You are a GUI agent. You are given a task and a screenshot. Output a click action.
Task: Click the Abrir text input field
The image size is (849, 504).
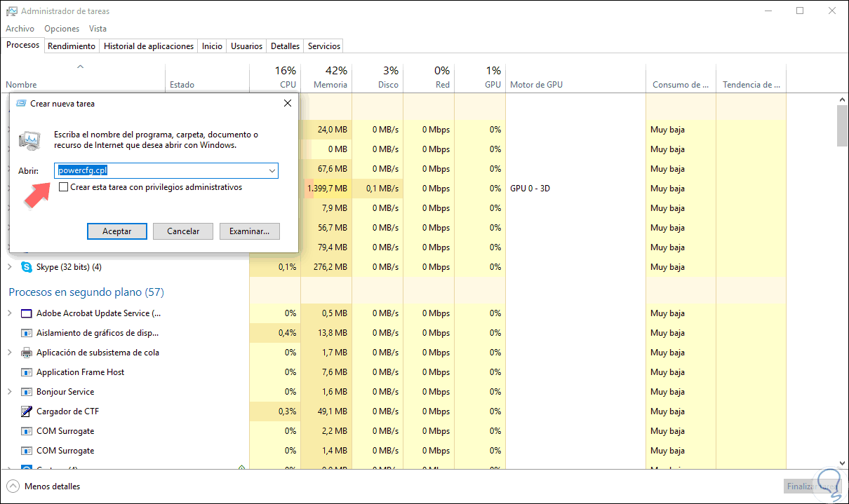[x=160, y=170]
